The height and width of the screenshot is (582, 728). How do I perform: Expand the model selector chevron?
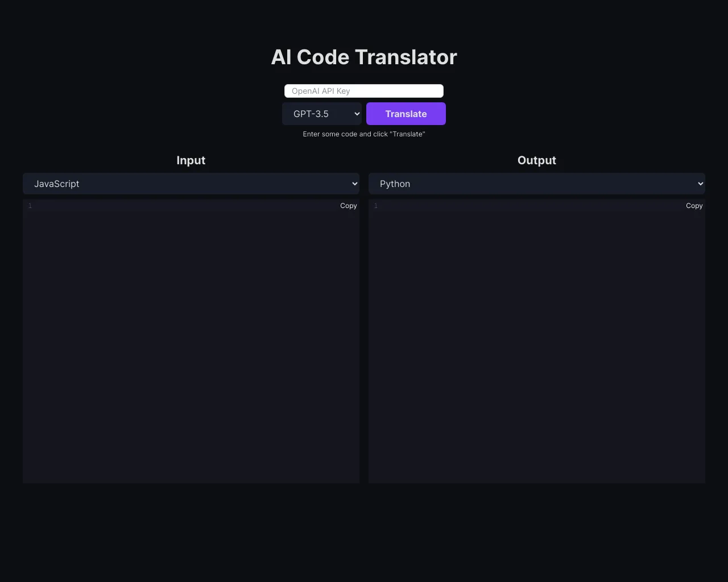[x=357, y=114]
